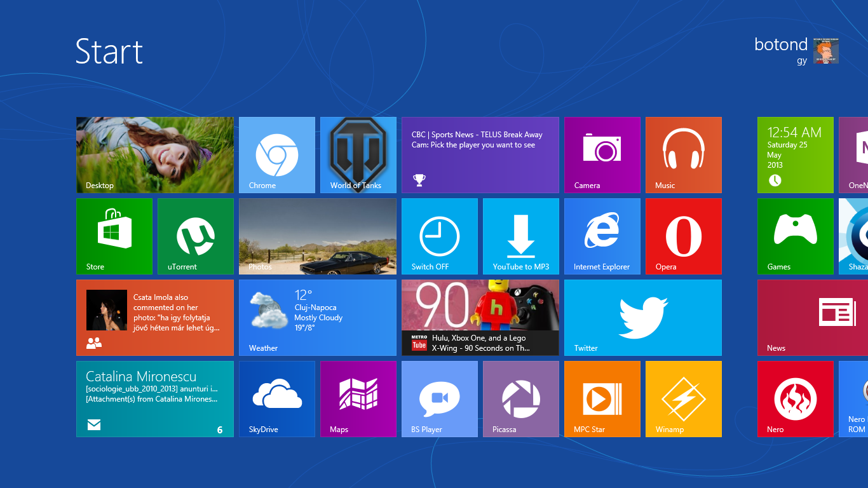Click the unread mail count 6
This screenshot has height=488, width=868.
pos(220,430)
